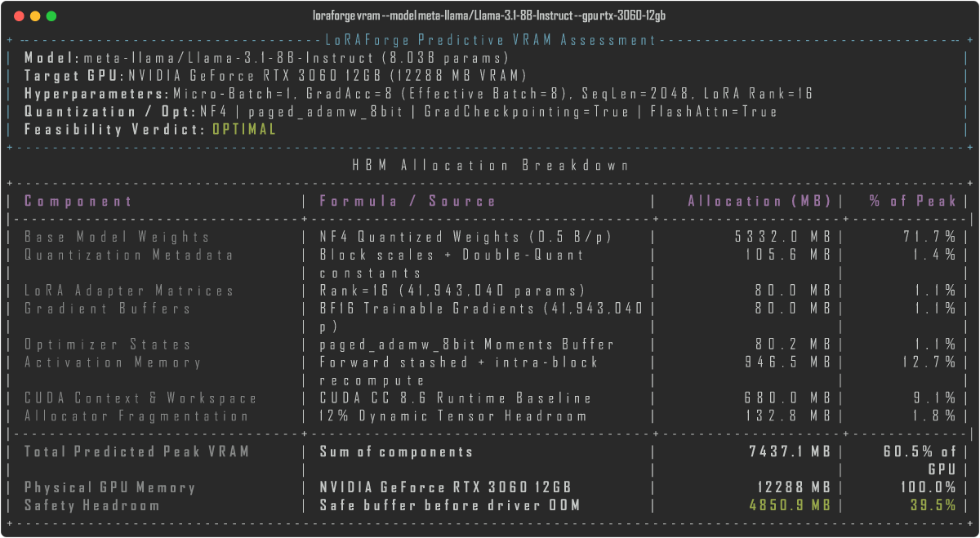The width and height of the screenshot is (980, 538).
Task: Click the yellow minimize window button
Action: tap(35, 16)
